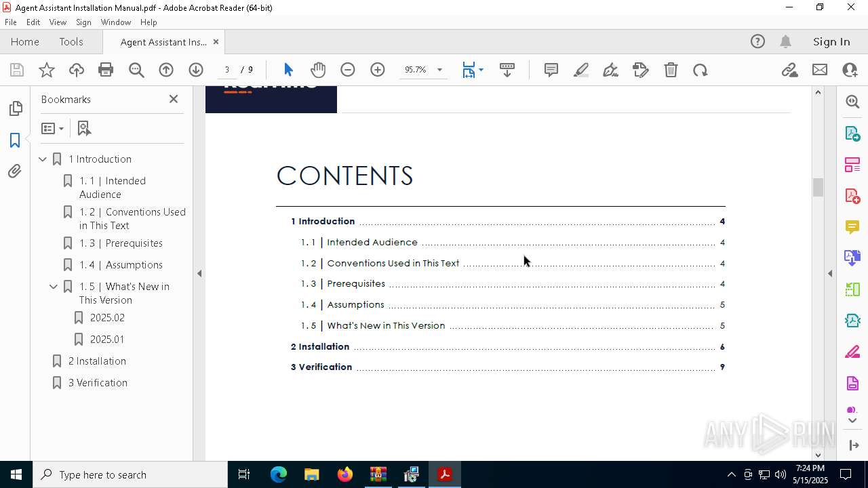Add a sticky note comment
Viewport: 868px width, 488px height.
[x=551, y=70]
